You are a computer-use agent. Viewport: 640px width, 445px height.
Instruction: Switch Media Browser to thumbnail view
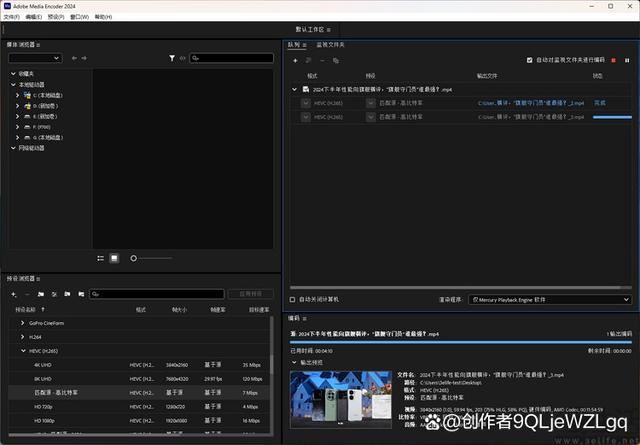[x=114, y=258]
